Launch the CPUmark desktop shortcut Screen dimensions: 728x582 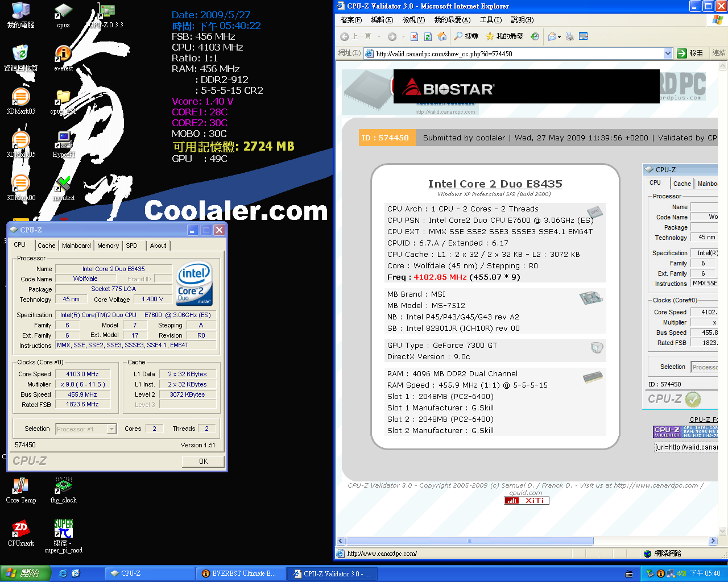[21, 533]
